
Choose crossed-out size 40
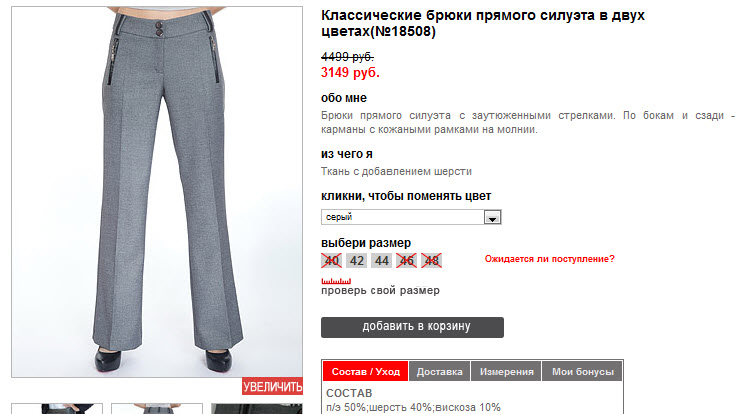(x=331, y=261)
